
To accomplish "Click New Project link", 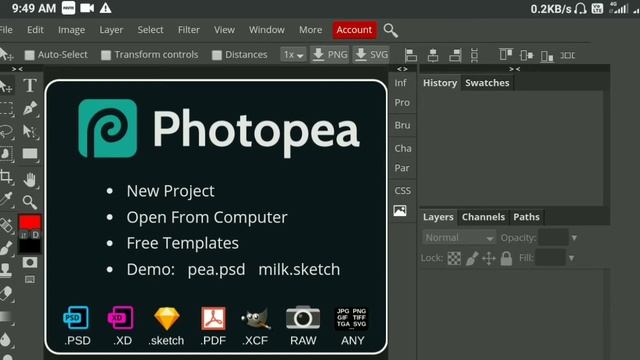I will click(x=170, y=191).
